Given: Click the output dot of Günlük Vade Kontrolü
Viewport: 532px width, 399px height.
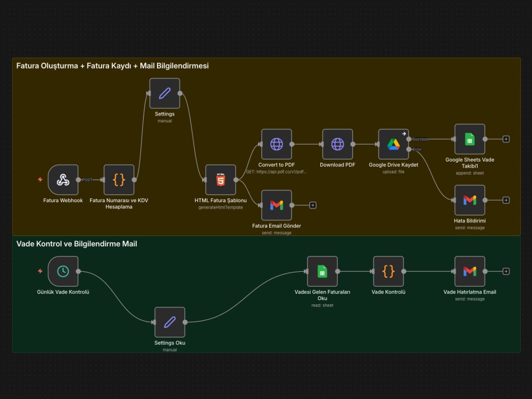Looking at the screenshot, I should (78, 271).
